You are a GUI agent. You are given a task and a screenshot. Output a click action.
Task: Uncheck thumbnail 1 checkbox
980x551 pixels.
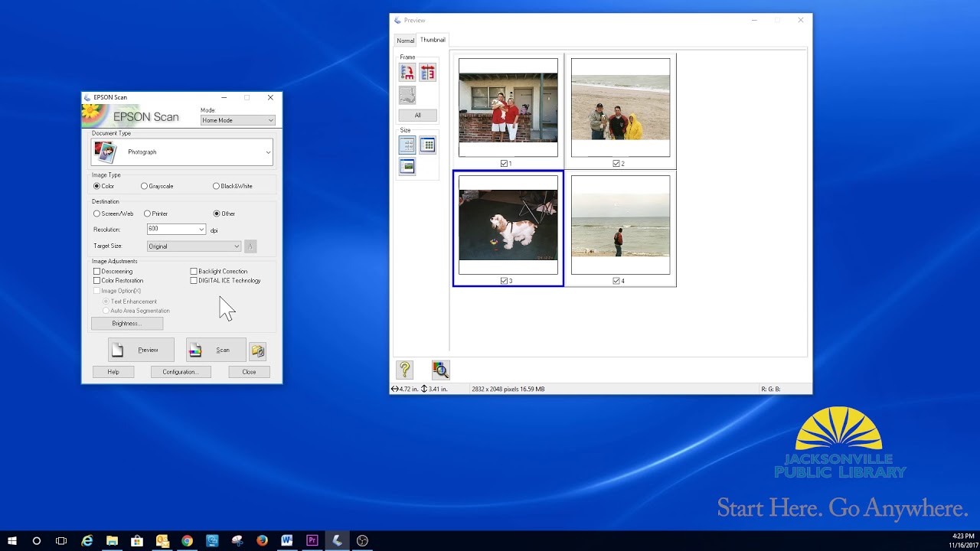[x=504, y=164]
